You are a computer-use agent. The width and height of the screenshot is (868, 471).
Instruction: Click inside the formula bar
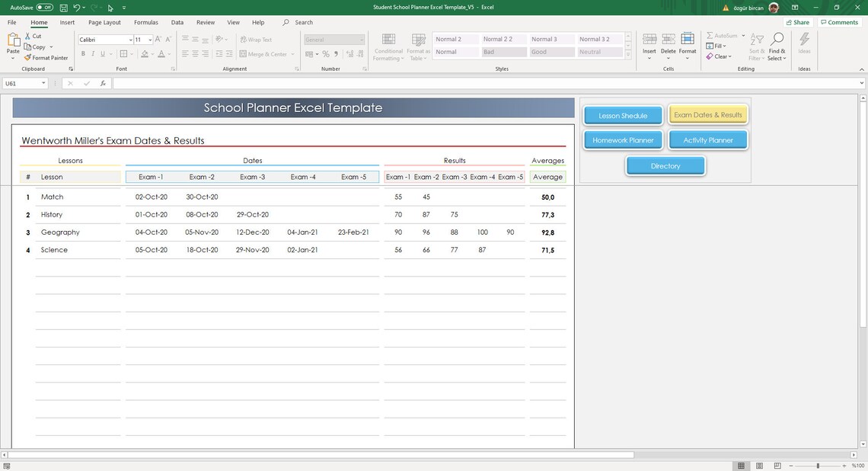pos(305,82)
